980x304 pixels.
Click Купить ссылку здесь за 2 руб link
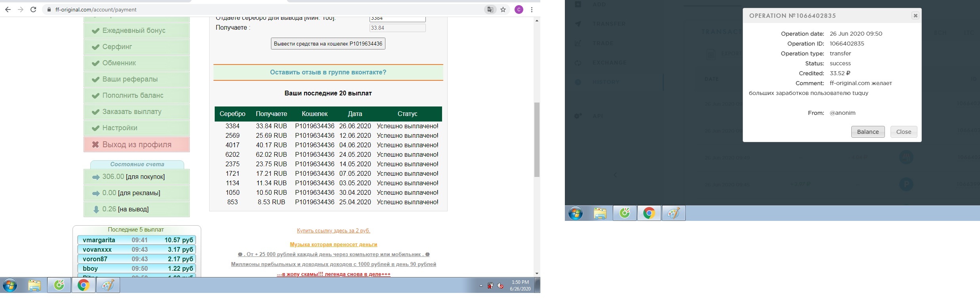pos(334,230)
